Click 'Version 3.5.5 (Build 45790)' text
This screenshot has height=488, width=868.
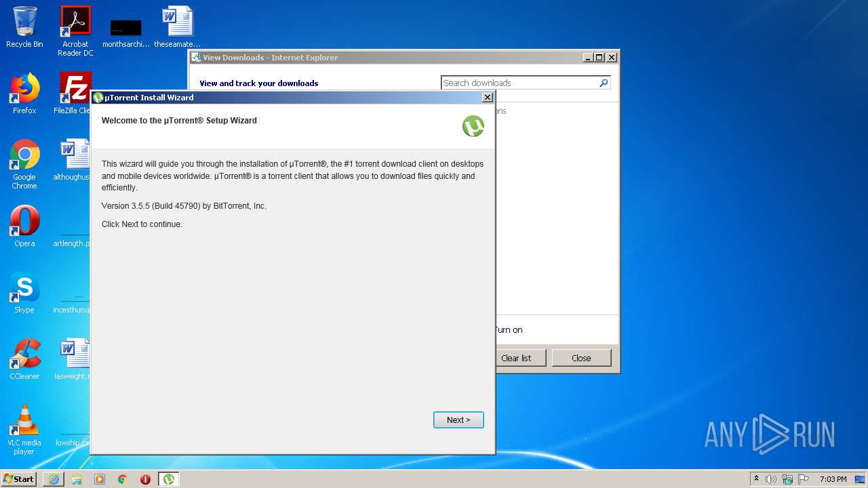click(151, 206)
